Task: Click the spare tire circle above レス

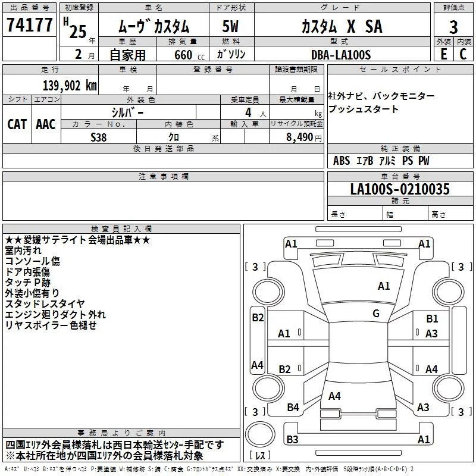Action: coord(260,434)
